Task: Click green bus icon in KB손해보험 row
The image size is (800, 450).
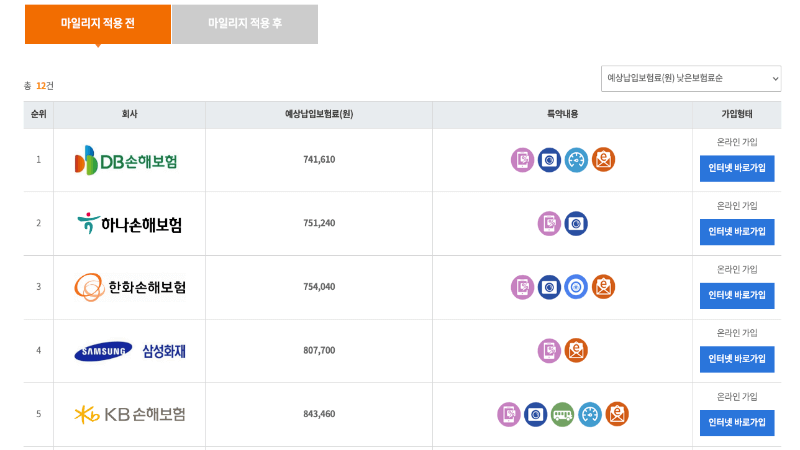Action: [563, 414]
